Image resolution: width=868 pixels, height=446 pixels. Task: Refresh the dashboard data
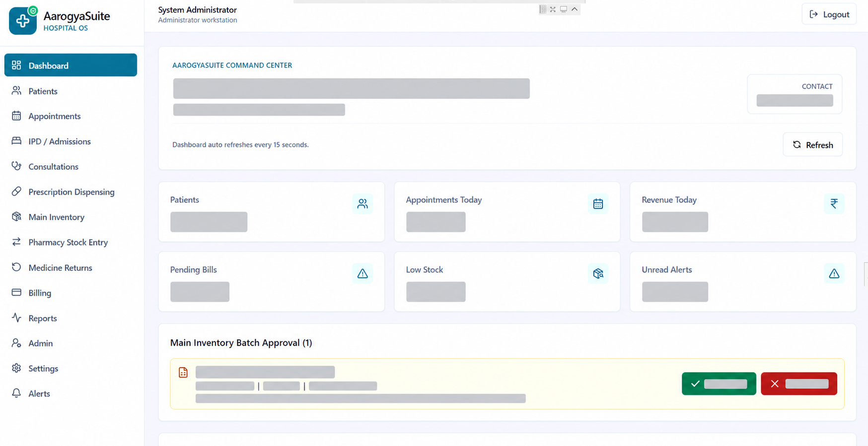(x=812, y=144)
